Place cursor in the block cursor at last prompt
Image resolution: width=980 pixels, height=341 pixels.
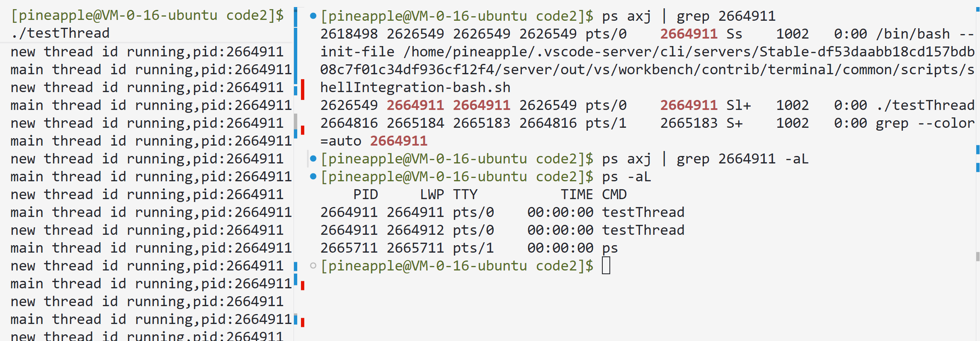click(x=606, y=266)
